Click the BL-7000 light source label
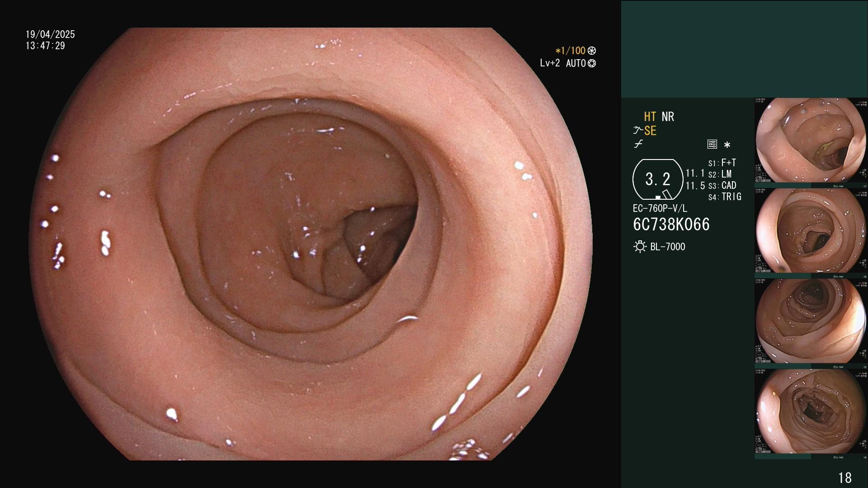The width and height of the screenshot is (868, 488). click(668, 247)
